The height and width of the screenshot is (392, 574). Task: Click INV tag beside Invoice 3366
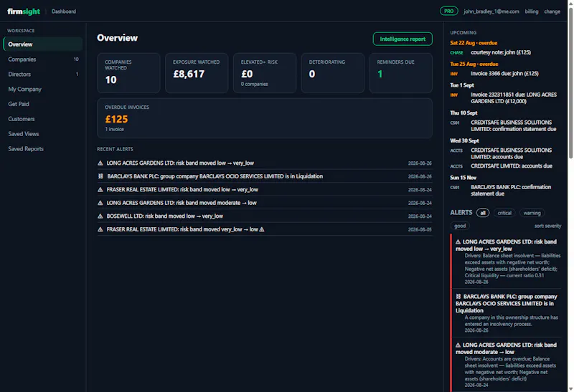point(454,74)
